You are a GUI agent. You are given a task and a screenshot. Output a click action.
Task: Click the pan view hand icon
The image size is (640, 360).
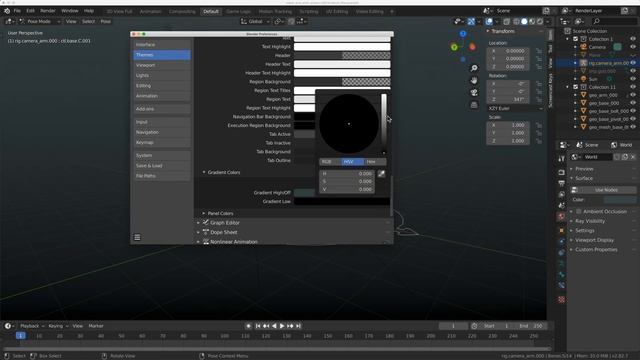474,80
